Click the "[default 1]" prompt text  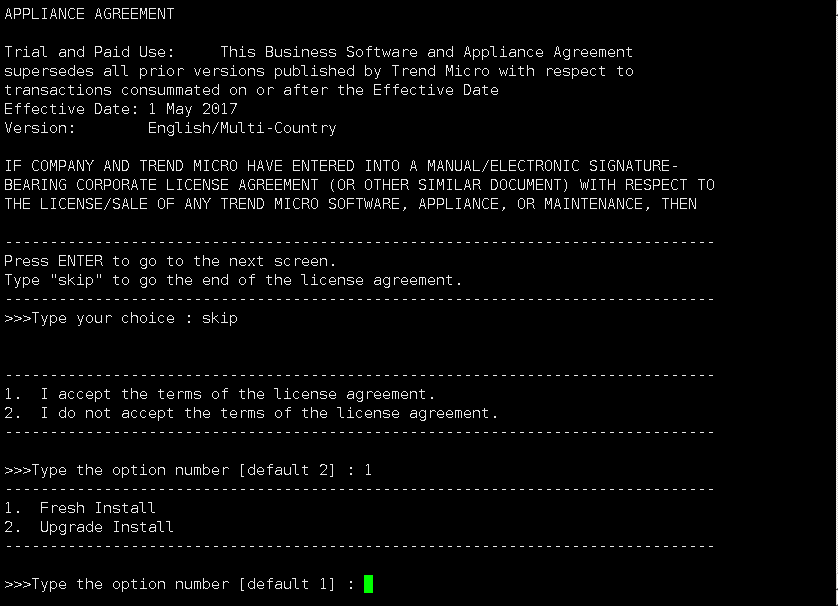[x=287, y=584]
